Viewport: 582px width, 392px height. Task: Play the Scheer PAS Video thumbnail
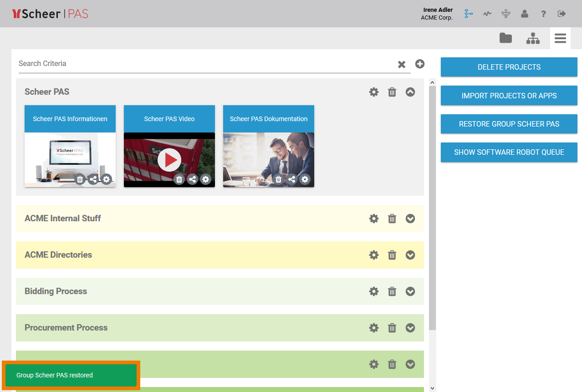point(169,159)
